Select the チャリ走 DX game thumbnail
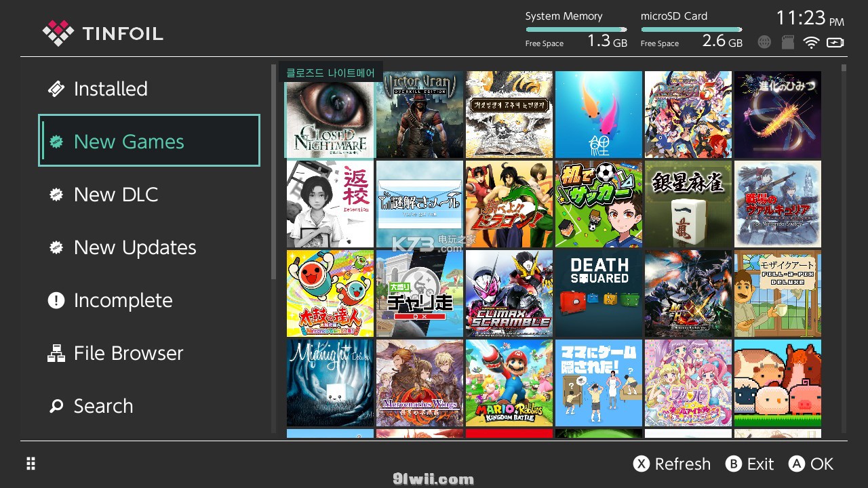This screenshot has height=488, width=868. (420, 293)
